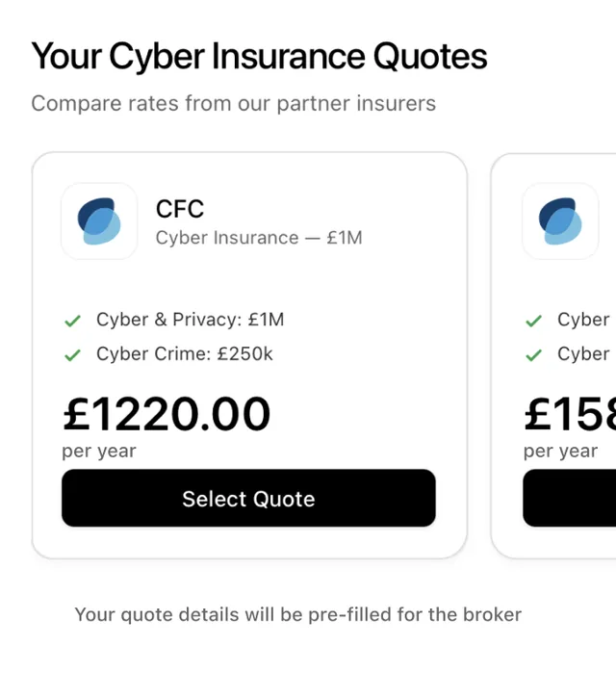Click the green checkmark beside Cyber & Privacy
Image resolution: width=616 pixels, height=673 pixels.
(x=72, y=321)
